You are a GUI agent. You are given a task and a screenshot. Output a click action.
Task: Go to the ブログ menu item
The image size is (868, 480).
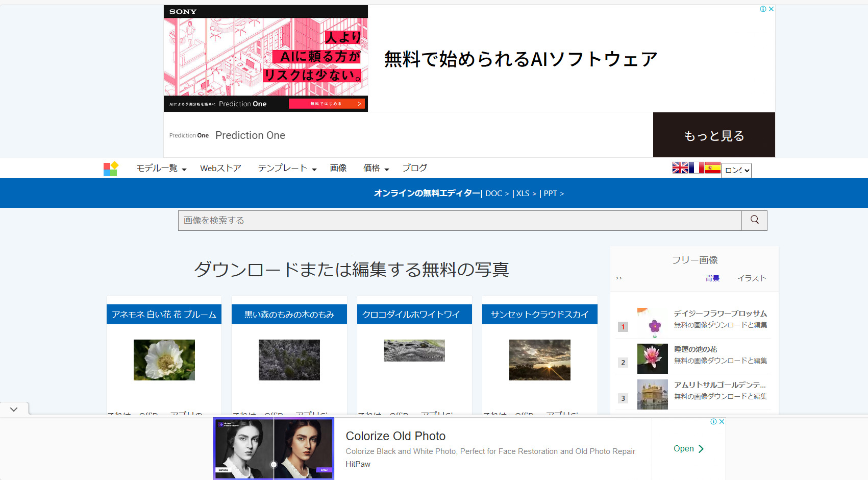click(414, 169)
